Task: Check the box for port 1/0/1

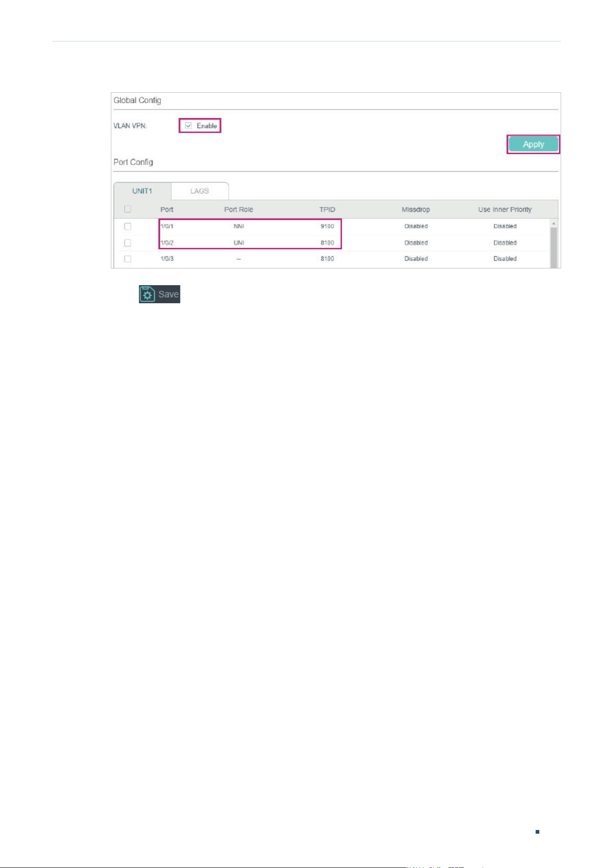Action: click(x=128, y=226)
